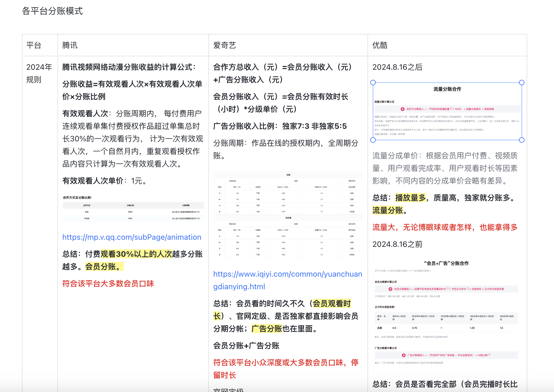Select the 流量分账合作 formula image
The height and width of the screenshot is (392, 554).
pyautogui.click(x=447, y=111)
